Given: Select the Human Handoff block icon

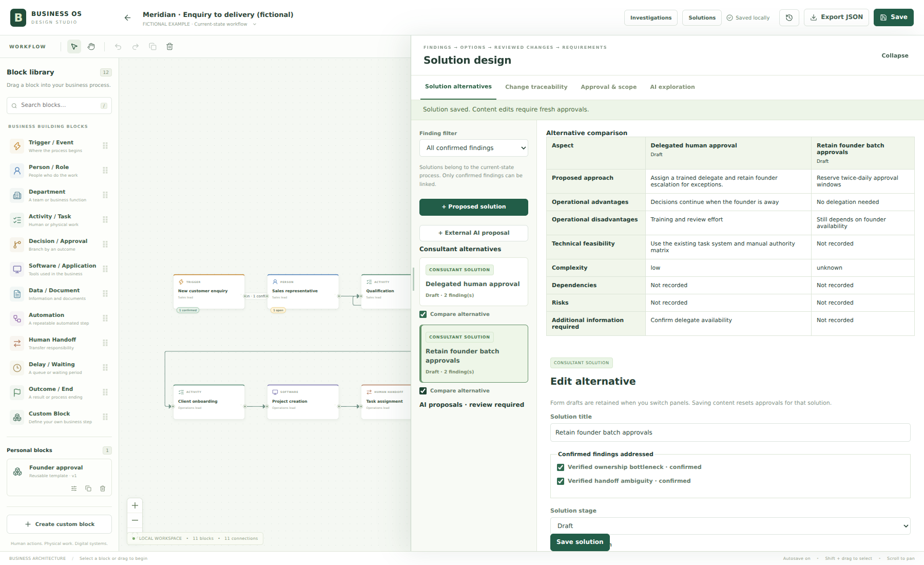Looking at the screenshot, I should (17, 343).
